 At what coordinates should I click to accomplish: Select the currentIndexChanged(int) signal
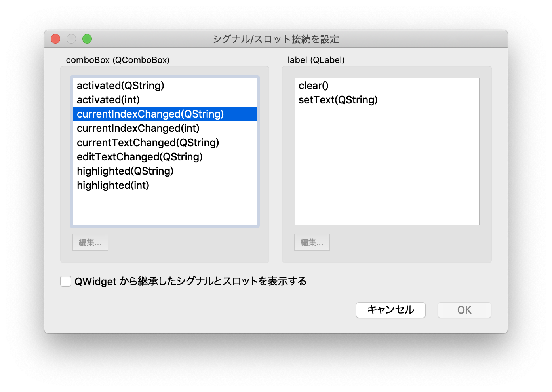pyautogui.click(x=138, y=128)
